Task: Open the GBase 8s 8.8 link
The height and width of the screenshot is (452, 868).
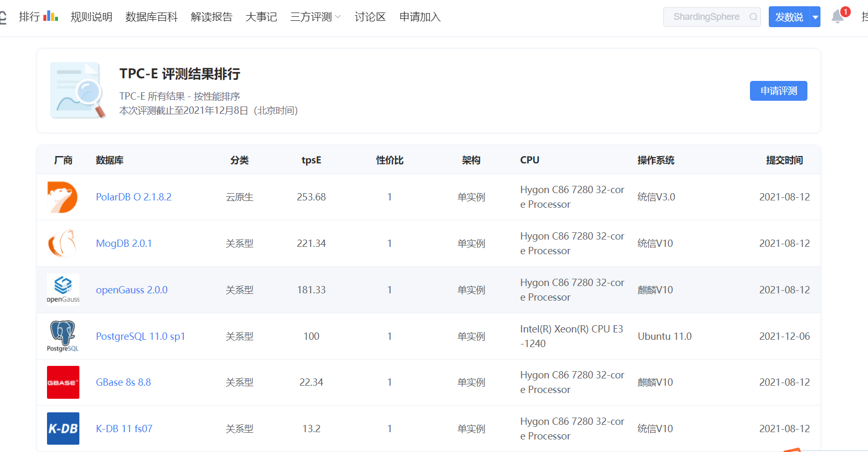Action: 123,382
